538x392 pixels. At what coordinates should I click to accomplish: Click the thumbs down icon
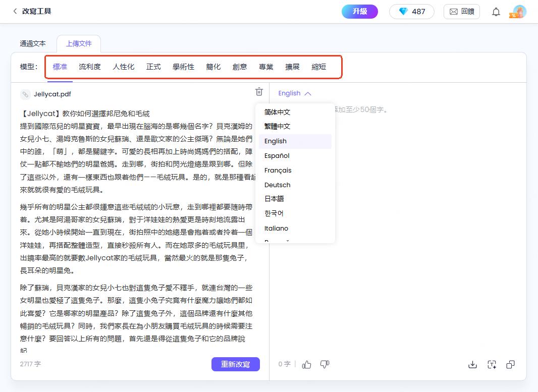click(325, 364)
